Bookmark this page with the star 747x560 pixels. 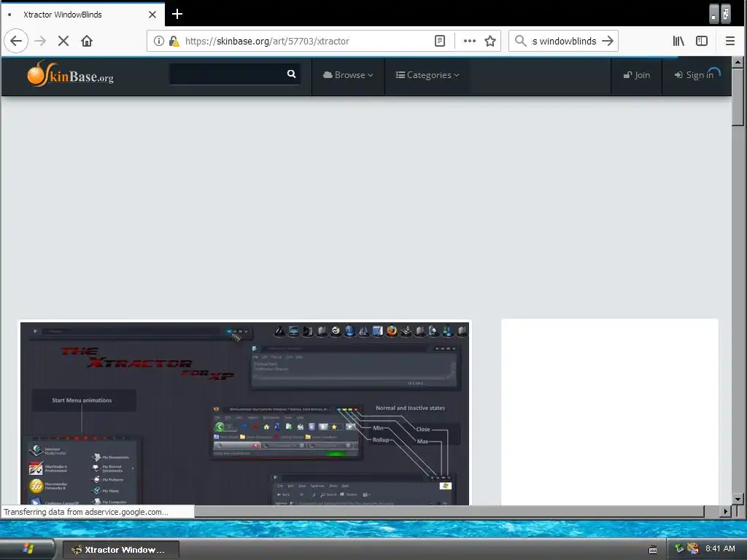pos(490,41)
